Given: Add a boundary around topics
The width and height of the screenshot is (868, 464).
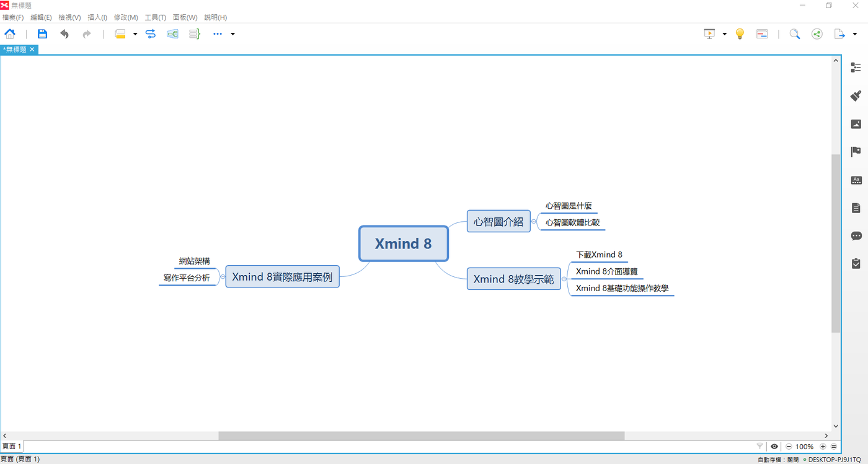Looking at the screenshot, I should coord(172,34).
